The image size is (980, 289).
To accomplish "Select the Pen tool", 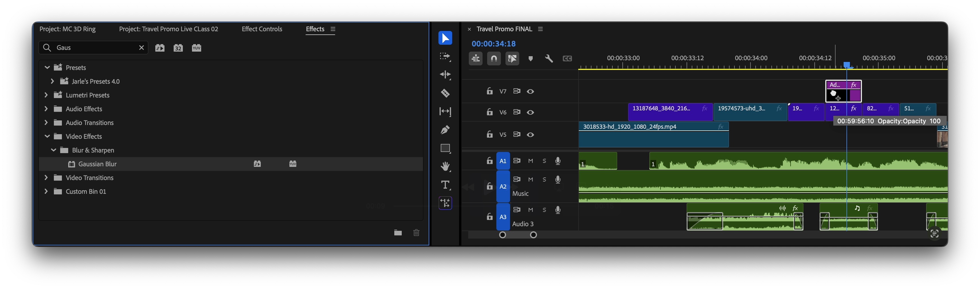I will [x=445, y=130].
